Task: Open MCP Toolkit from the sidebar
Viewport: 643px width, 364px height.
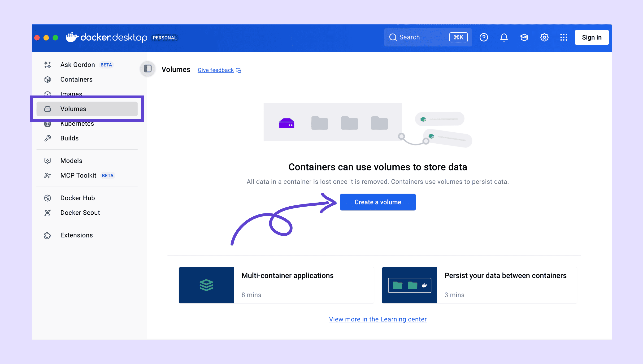Action: [x=78, y=175]
